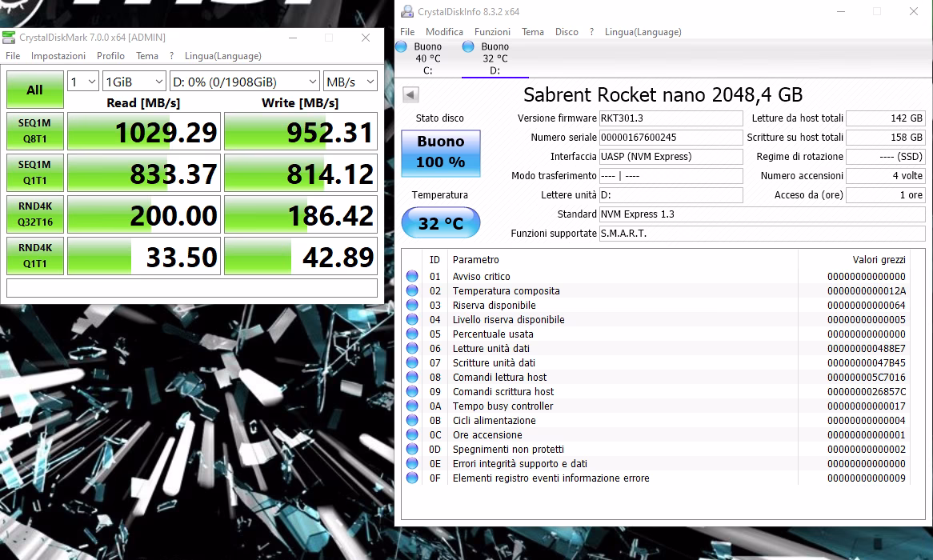
Task: Click the Letture da host totali value 142 GB
Action: (886, 118)
